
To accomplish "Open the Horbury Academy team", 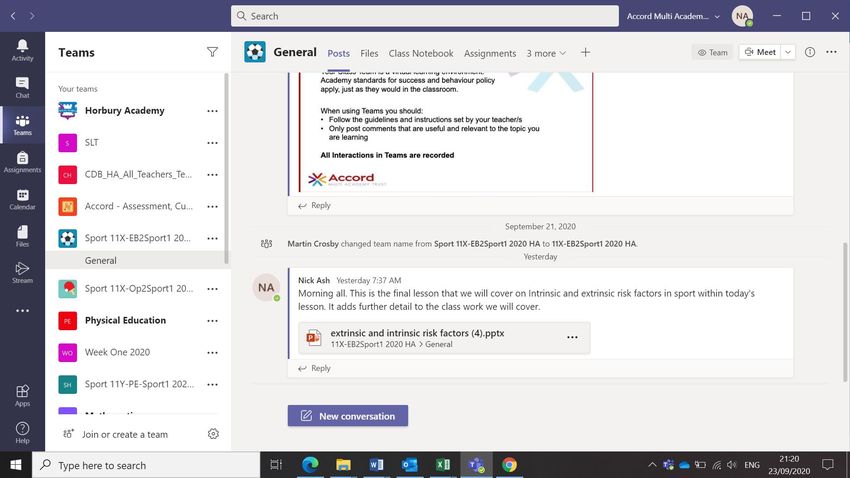I will 125,111.
